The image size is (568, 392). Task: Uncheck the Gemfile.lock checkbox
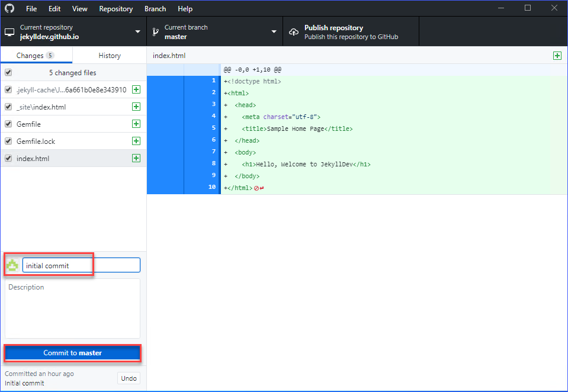coord(8,142)
